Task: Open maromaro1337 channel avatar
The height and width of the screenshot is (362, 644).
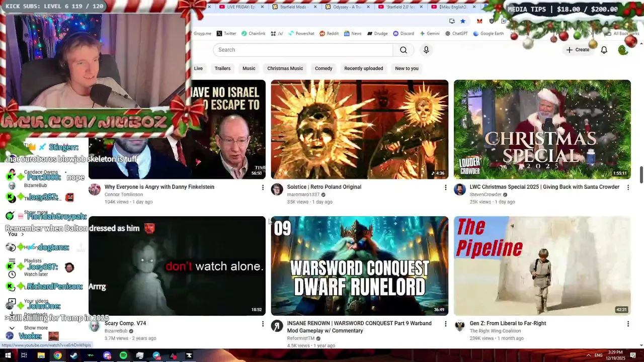Action: [277, 190]
